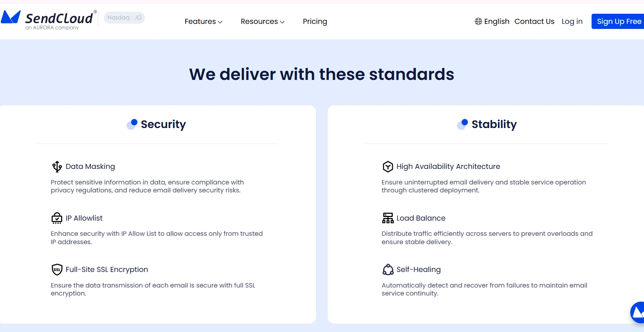
Task: Click the Nasdaq : JG badge
Action: coord(124,17)
